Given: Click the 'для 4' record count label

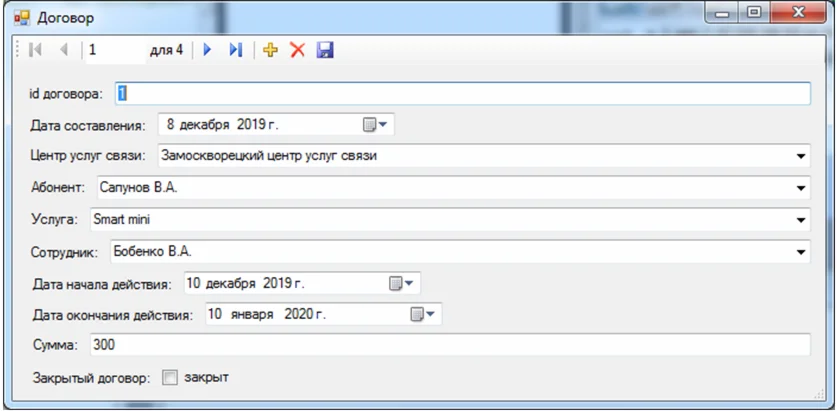Looking at the screenshot, I should point(166,50).
